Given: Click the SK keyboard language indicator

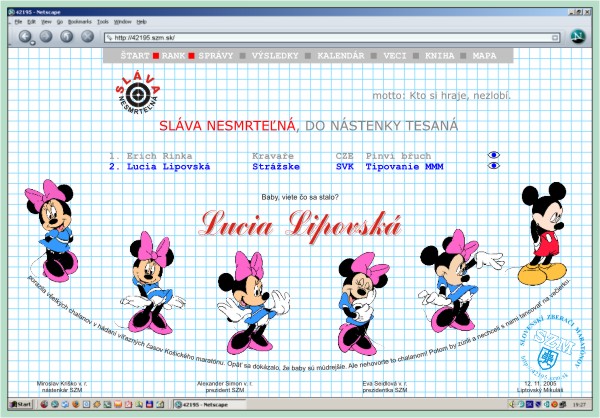Looking at the screenshot, I should tap(530, 404).
